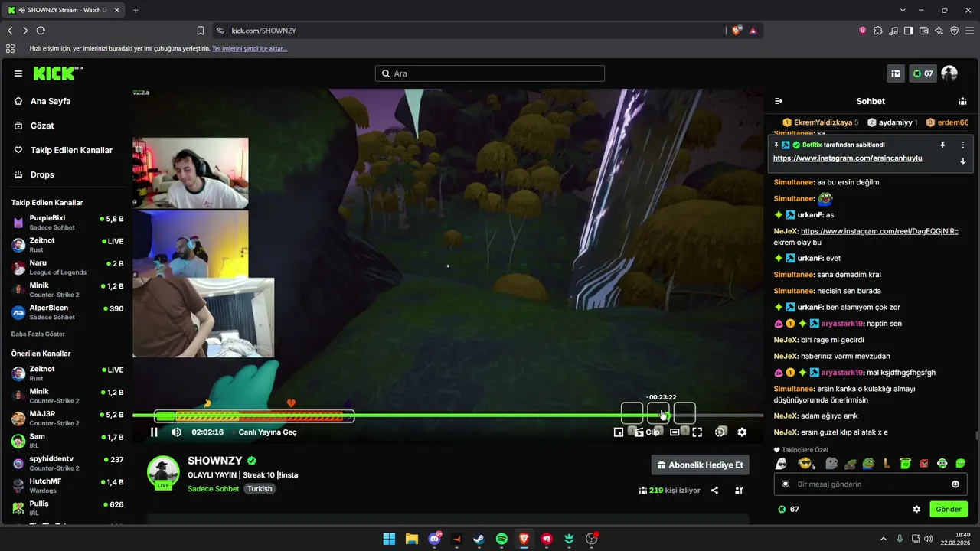Open Sam IRL recommended channel
The height and width of the screenshot is (551, 980).
point(67,441)
